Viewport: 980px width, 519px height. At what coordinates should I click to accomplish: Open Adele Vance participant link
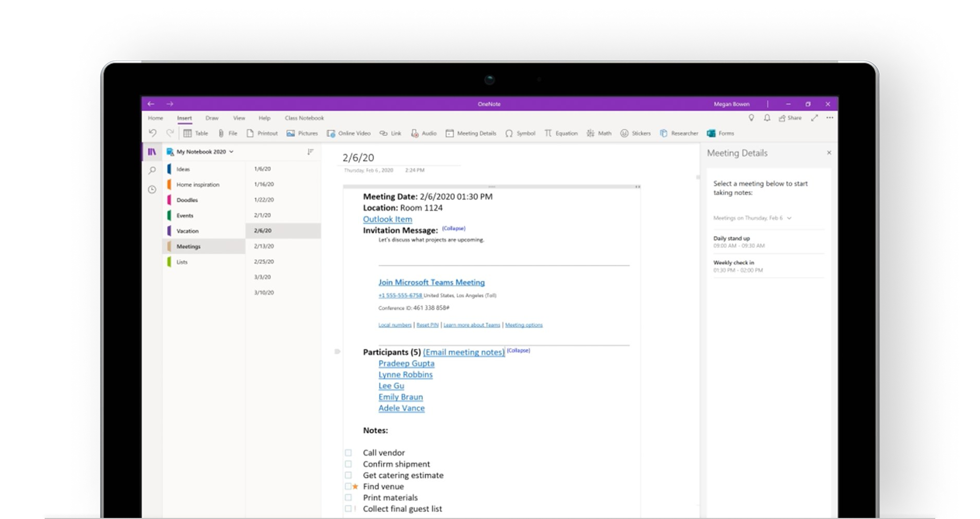click(x=401, y=408)
